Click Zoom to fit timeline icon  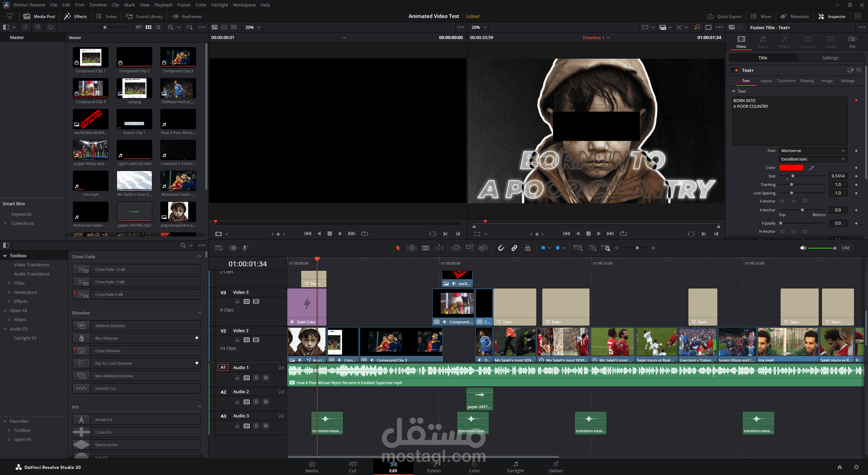[578, 248]
